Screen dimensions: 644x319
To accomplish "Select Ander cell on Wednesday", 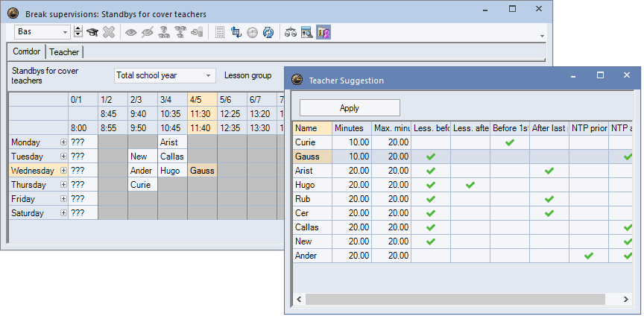I will (x=142, y=171).
